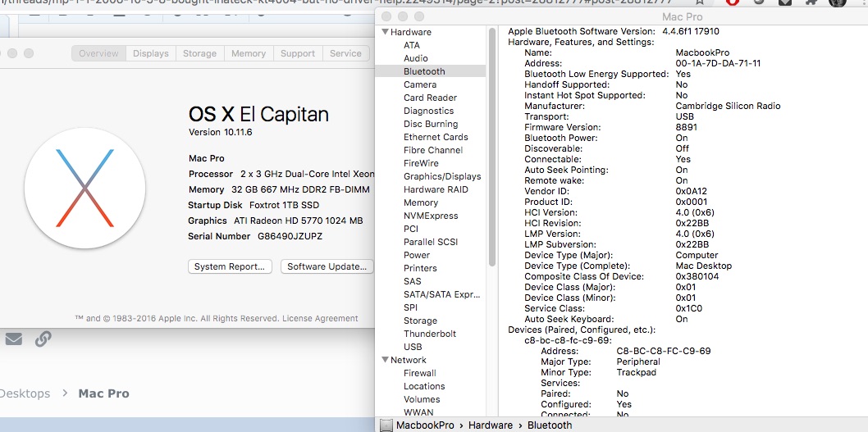Switch to Storage tab in About This Mac
The width and height of the screenshot is (868, 432).
199,53
